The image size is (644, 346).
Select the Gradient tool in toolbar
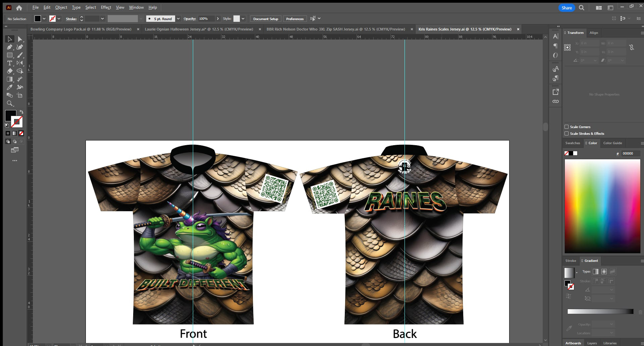point(10,79)
